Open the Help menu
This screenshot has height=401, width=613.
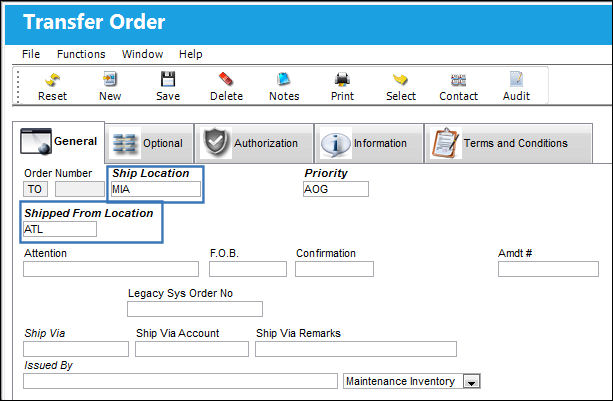point(190,54)
